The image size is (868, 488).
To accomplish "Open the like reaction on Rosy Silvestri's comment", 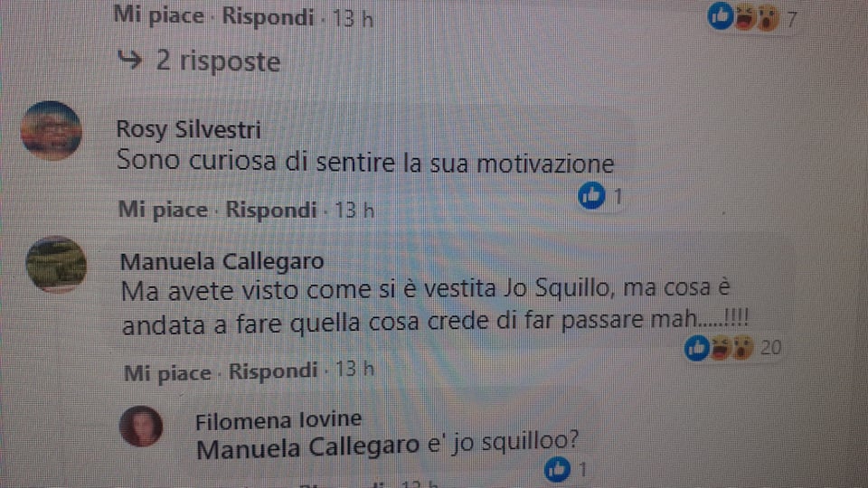I will (x=591, y=195).
